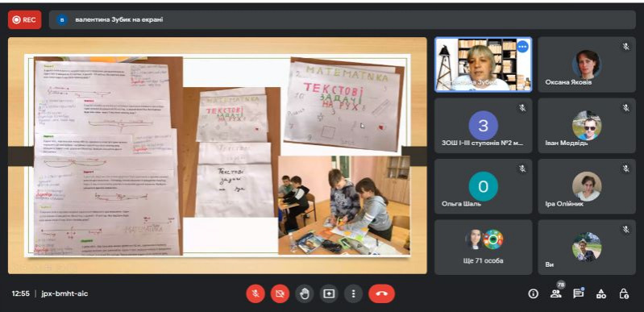Open more options three-dot menu

click(x=353, y=294)
